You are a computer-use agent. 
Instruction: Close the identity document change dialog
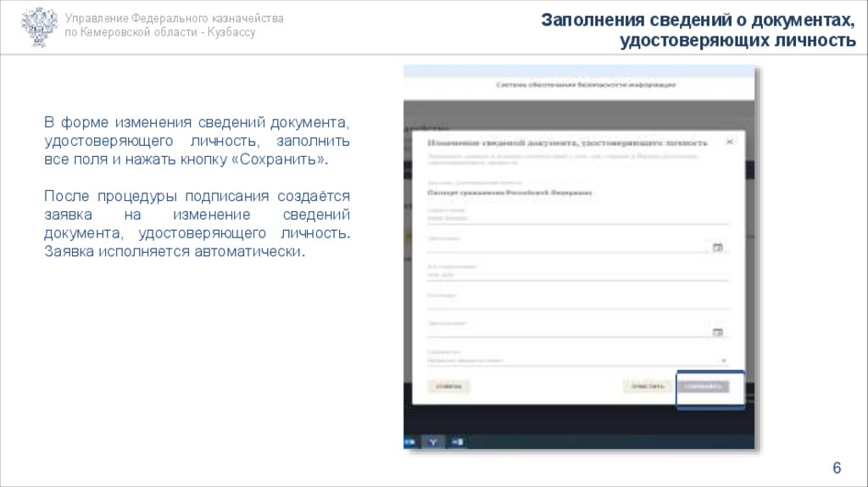pos(730,142)
